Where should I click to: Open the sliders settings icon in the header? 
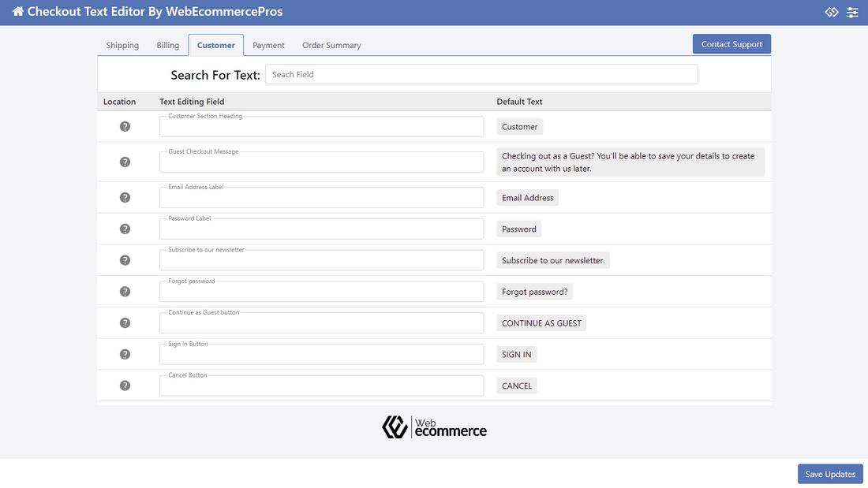coord(852,12)
